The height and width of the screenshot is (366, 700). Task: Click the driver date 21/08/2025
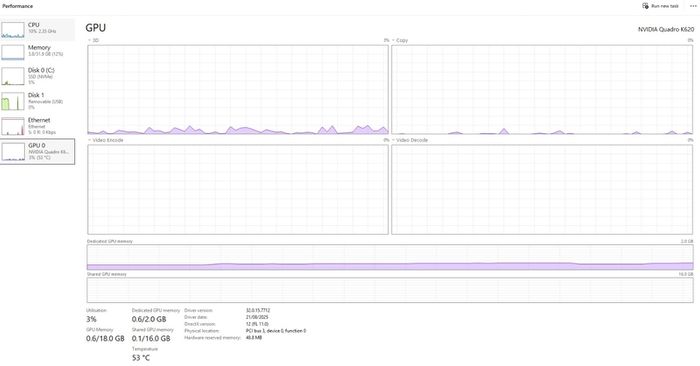coord(257,317)
